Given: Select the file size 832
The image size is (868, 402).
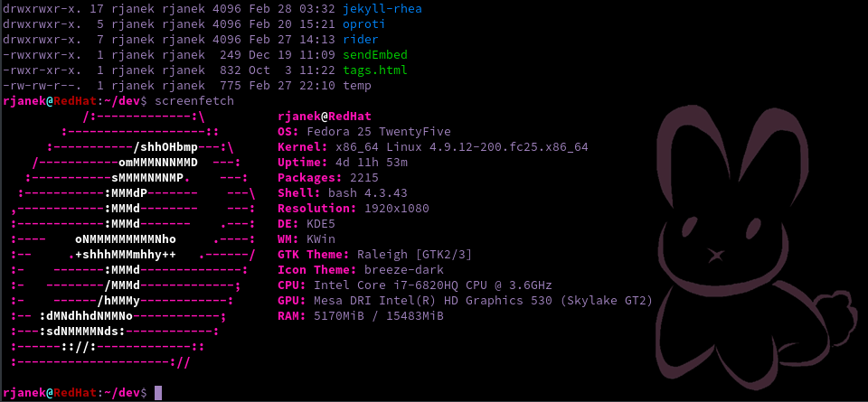Looking at the screenshot, I should 231,70.
